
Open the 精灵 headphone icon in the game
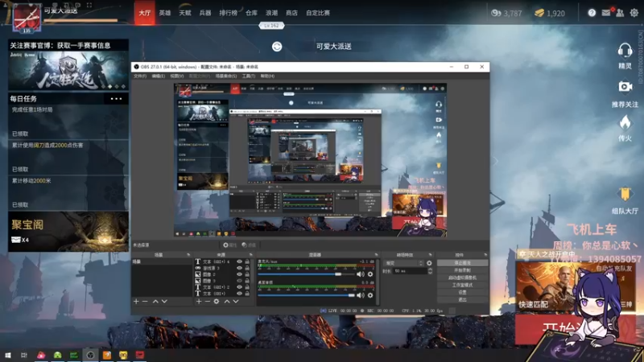[x=625, y=51]
